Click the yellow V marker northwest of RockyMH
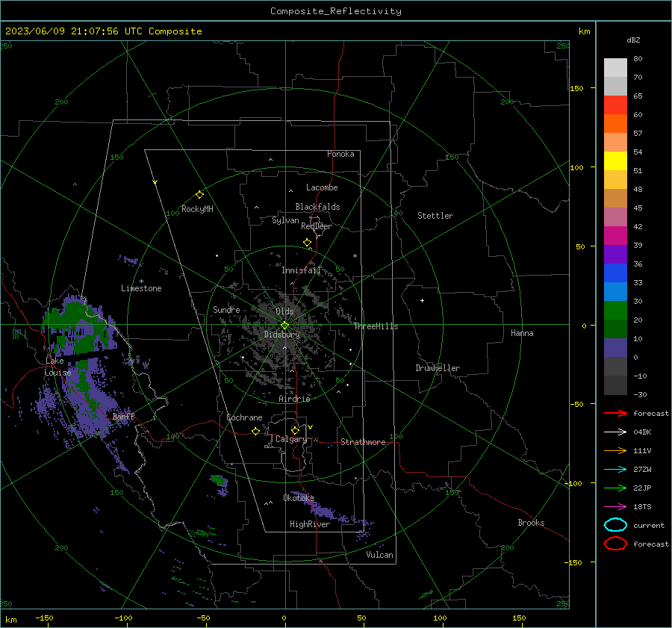 [x=155, y=182]
